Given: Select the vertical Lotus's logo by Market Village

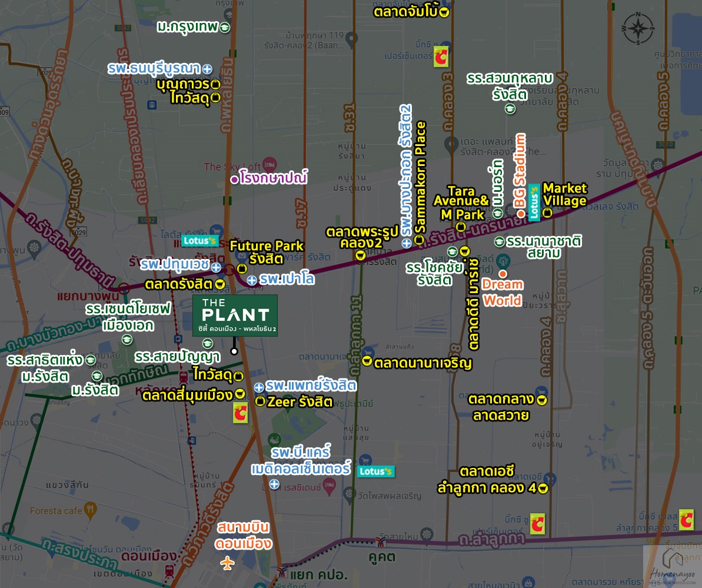Looking at the screenshot, I should coord(534,202).
